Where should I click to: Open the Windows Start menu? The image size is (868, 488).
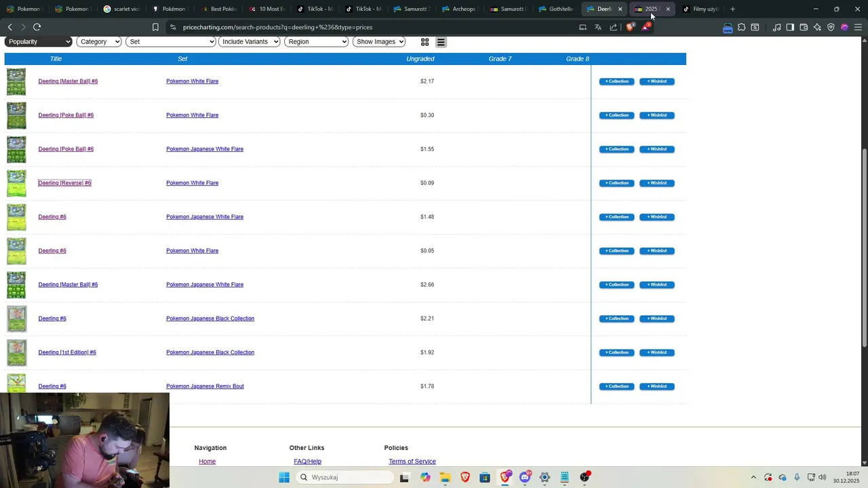click(x=284, y=477)
